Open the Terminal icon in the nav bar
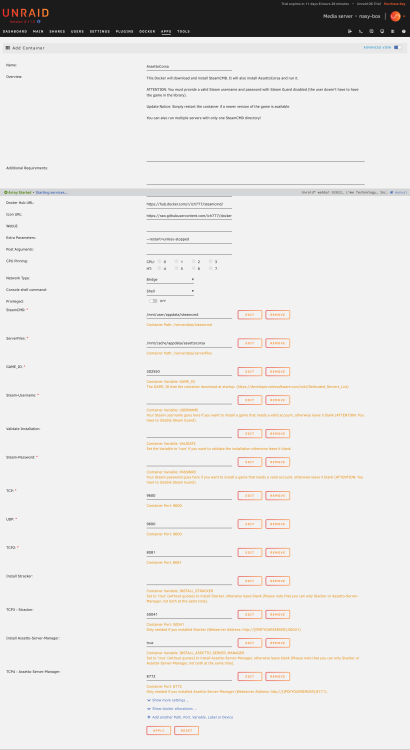The width and height of the screenshot is (410, 750). pyautogui.click(x=361, y=32)
